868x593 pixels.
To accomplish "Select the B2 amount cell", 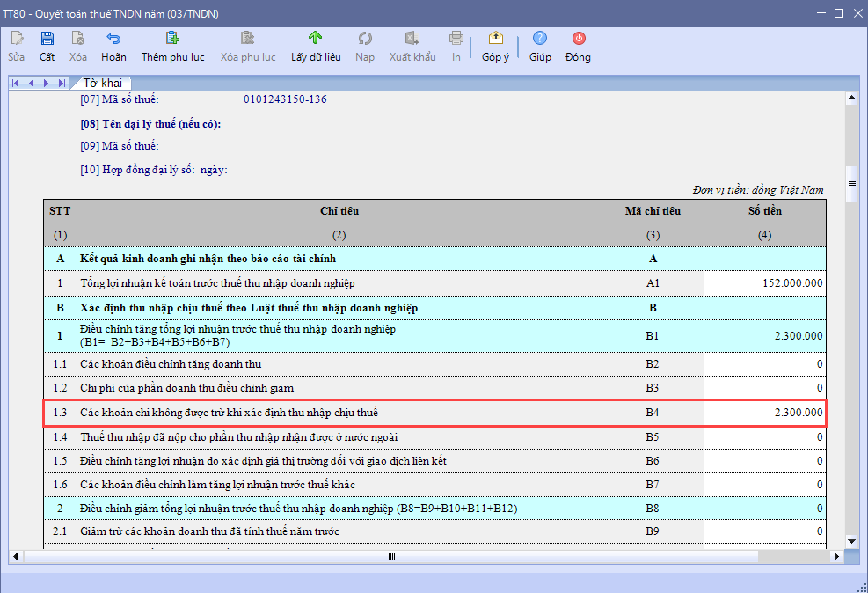I will coord(764,364).
